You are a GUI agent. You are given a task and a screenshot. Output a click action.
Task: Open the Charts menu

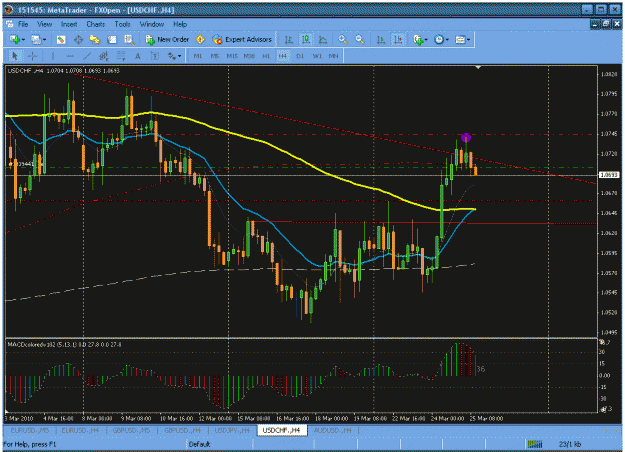[96, 24]
